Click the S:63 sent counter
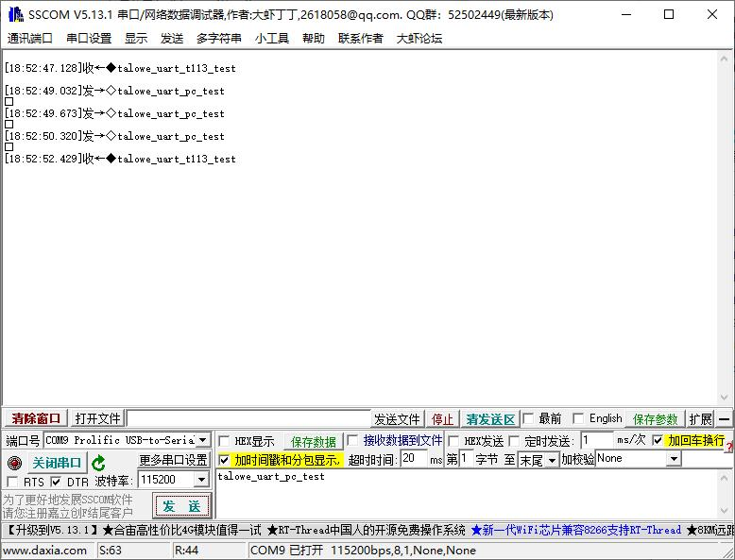 pos(111,551)
